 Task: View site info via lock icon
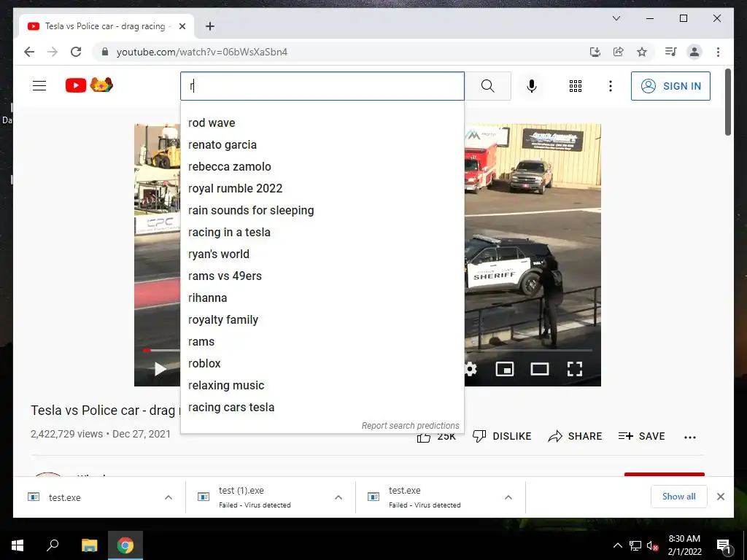pos(105,52)
